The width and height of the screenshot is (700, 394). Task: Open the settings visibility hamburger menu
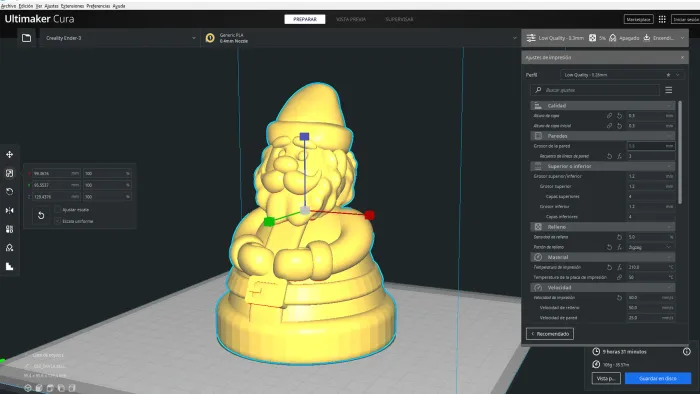(x=668, y=90)
